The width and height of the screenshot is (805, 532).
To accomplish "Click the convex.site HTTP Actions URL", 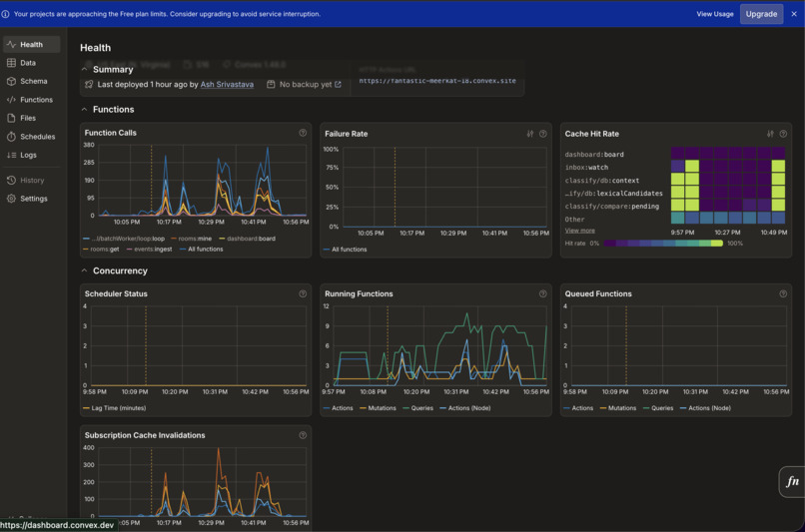I will click(437, 81).
